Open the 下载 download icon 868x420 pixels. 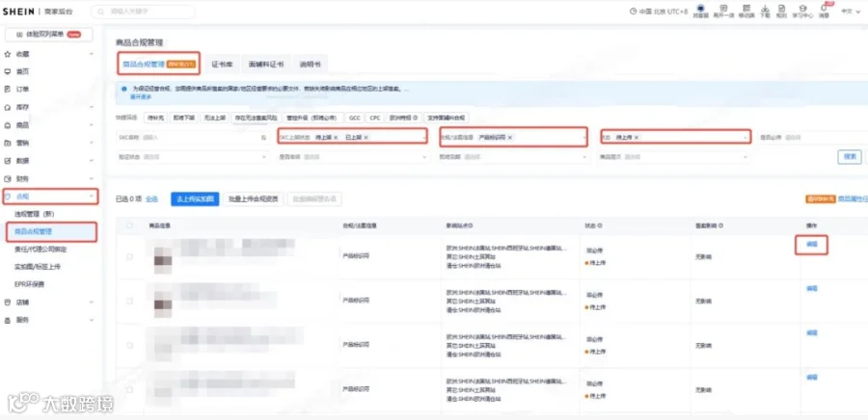tap(765, 9)
